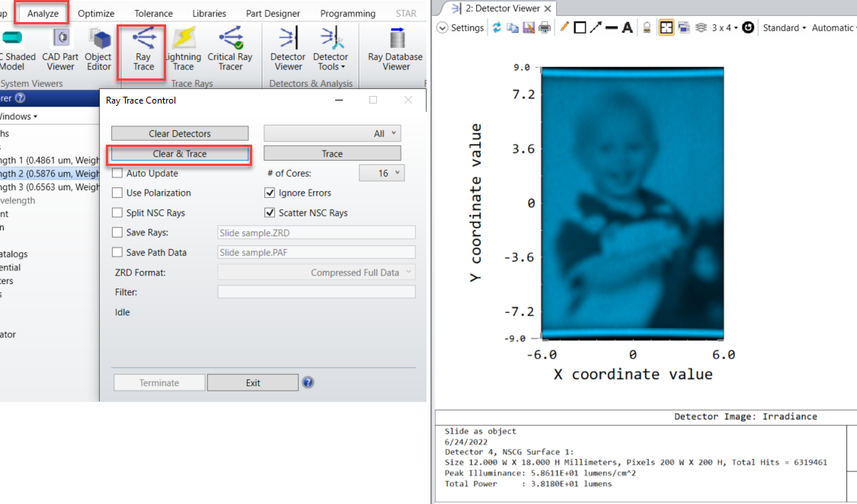Click the help icon in blue header
Viewport: 857px width, 504px height.
tap(21, 97)
